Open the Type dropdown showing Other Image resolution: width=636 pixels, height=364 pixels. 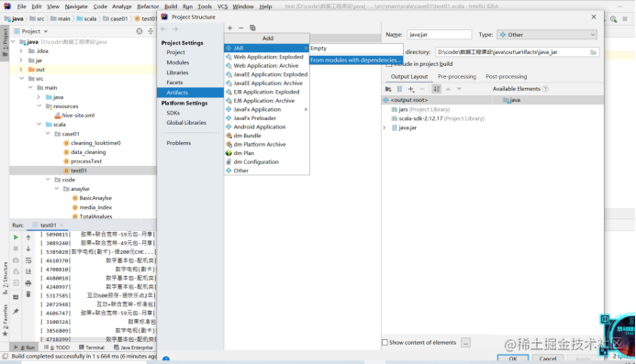point(547,35)
